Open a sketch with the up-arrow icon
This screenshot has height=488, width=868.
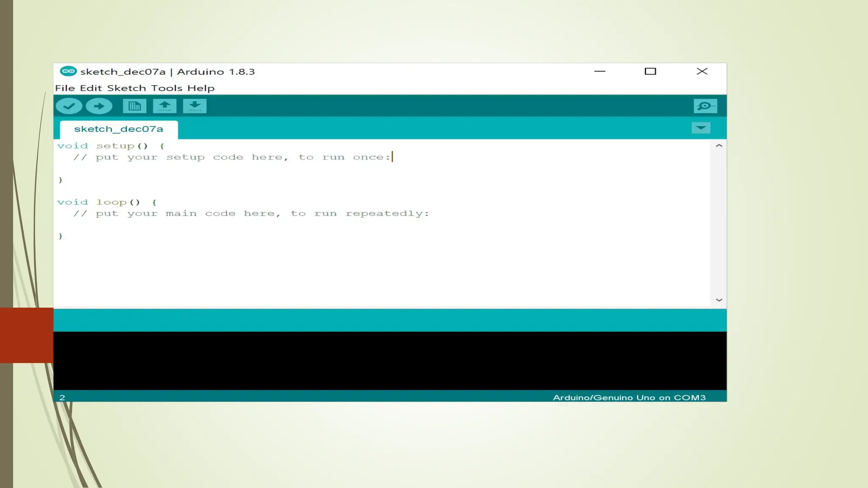coord(164,106)
